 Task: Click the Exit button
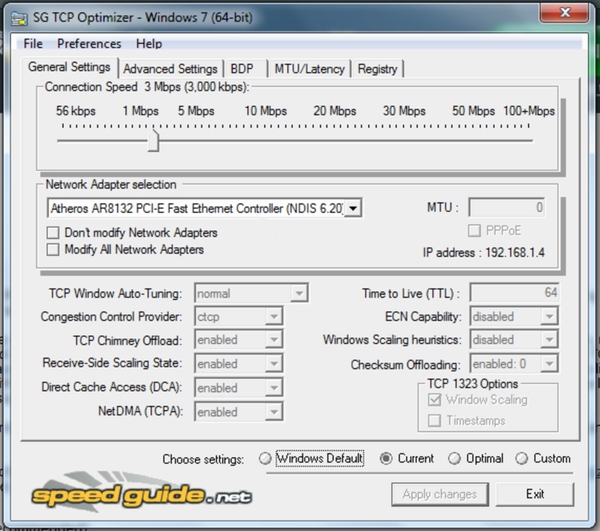tap(535, 494)
